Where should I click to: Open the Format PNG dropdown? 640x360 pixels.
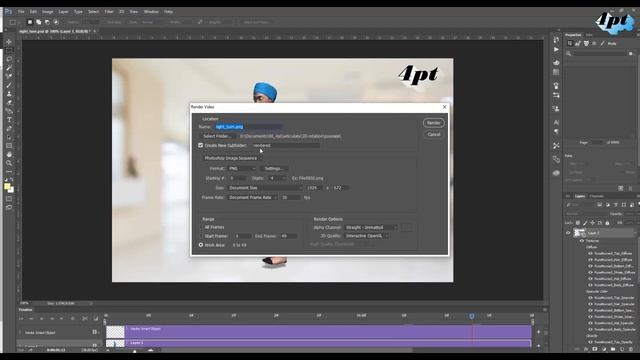pos(242,168)
